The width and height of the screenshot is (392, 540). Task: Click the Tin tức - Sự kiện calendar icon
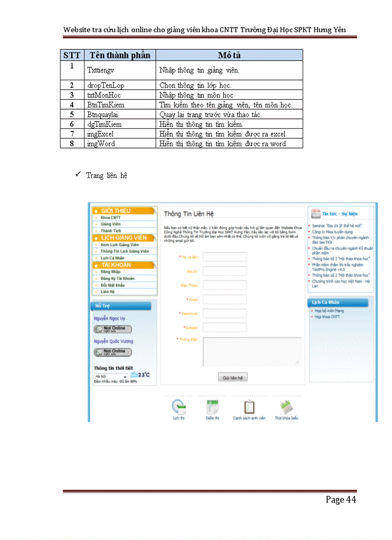pos(315,213)
